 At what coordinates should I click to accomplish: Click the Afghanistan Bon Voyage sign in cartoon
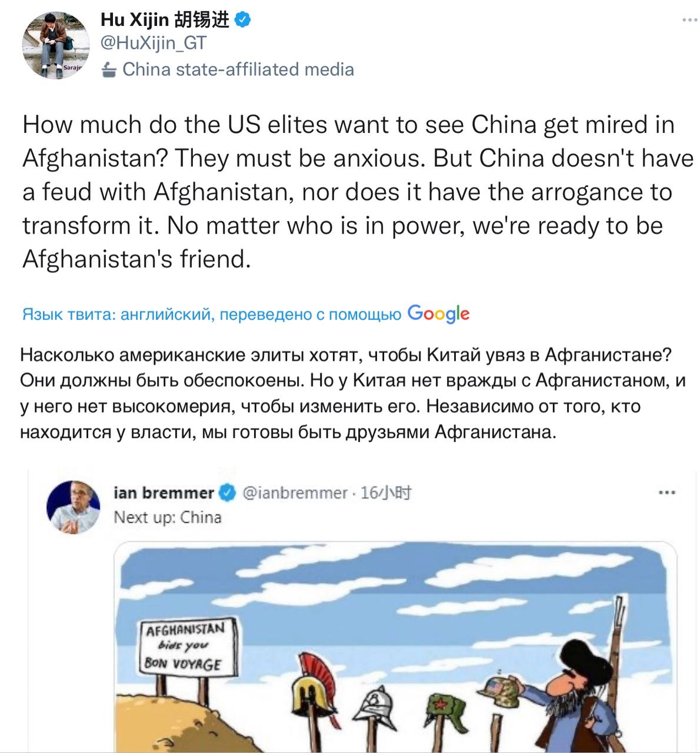[x=190, y=647]
